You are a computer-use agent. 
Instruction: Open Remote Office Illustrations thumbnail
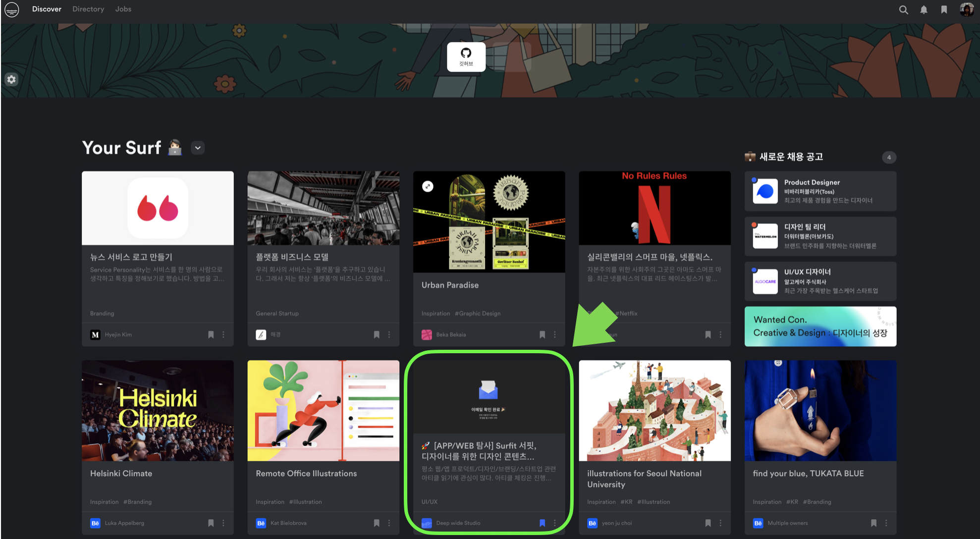coord(323,411)
